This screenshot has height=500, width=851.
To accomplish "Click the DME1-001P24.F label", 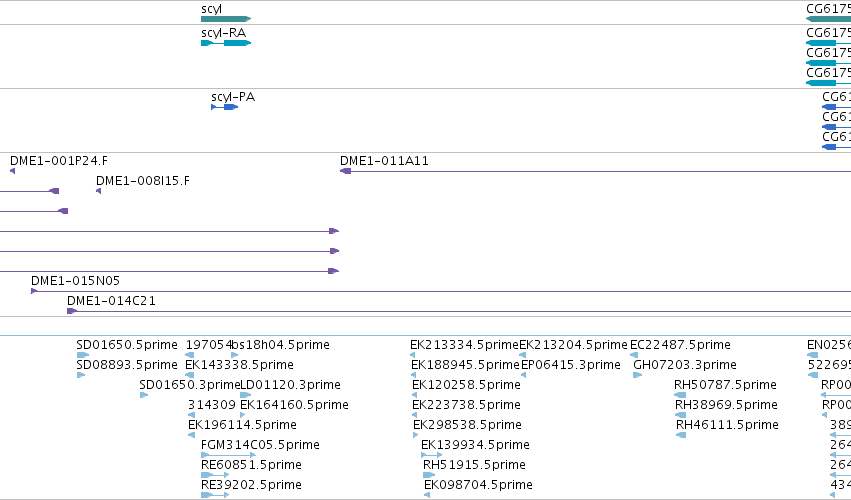I will 59,161.
